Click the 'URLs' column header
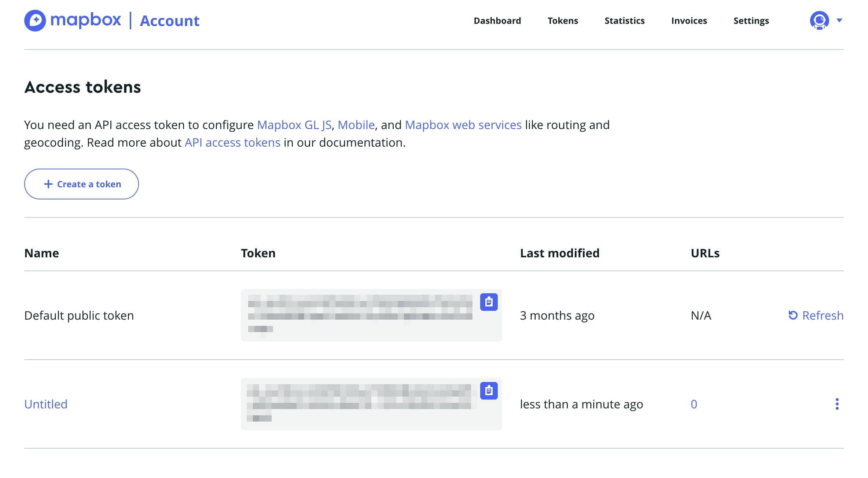868x478 pixels. [705, 253]
